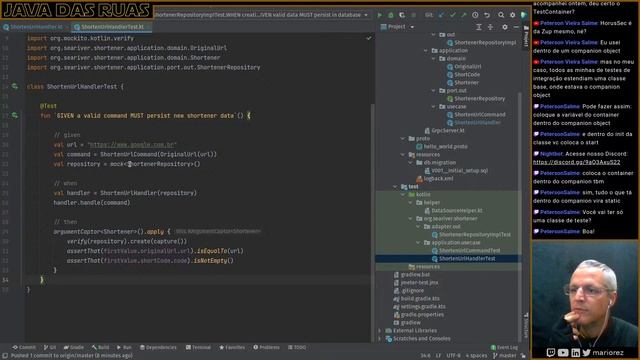This screenshot has height=360, width=640.
Task: Open the Dependencies tool window
Action: coord(158,347)
